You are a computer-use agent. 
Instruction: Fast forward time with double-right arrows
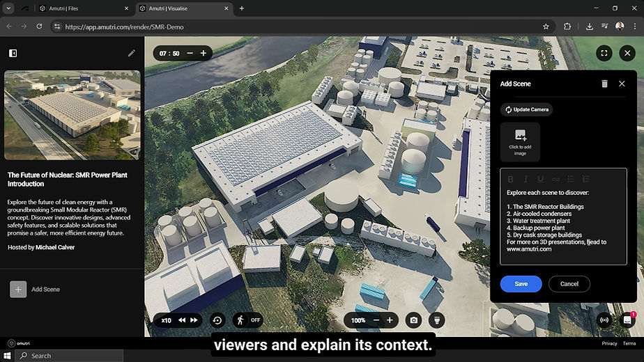coord(194,320)
